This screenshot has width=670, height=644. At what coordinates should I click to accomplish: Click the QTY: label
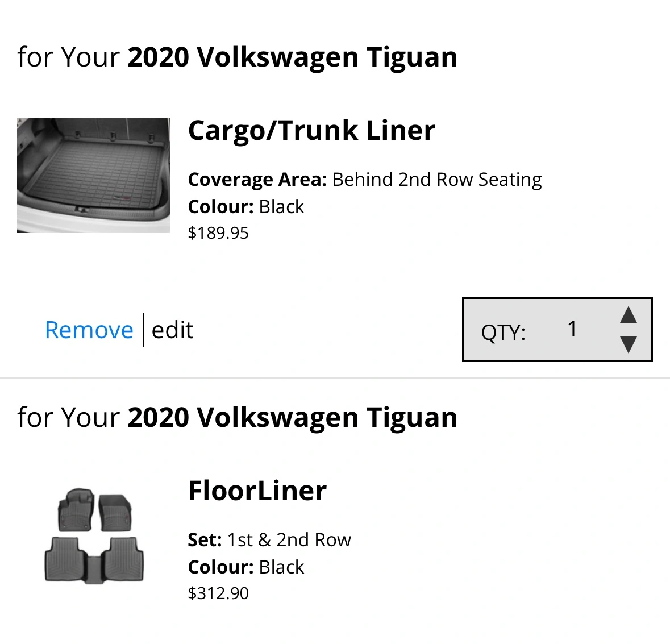pos(503,332)
